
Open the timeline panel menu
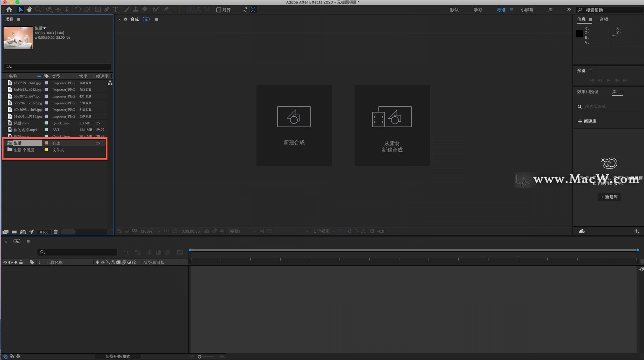[x=28, y=242]
